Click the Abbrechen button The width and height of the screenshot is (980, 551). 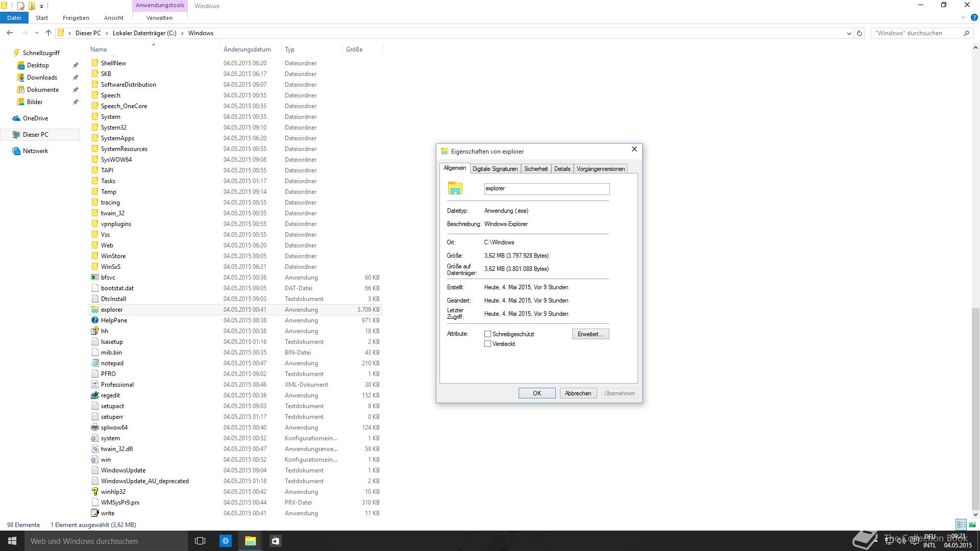point(578,393)
